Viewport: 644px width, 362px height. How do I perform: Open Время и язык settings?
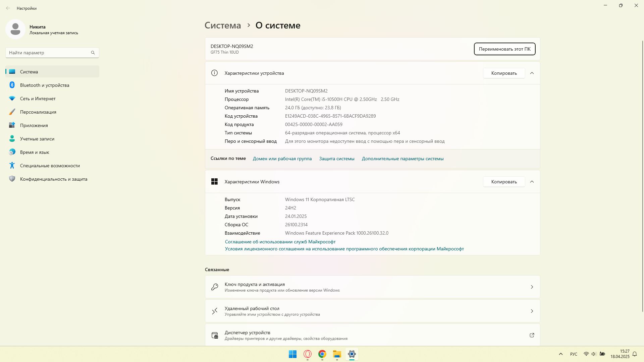pyautogui.click(x=52, y=152)
